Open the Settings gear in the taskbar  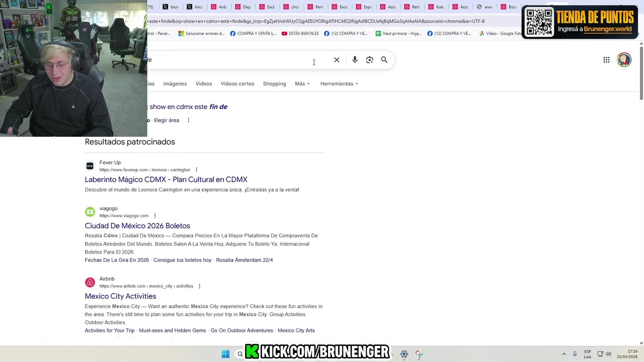404,354
